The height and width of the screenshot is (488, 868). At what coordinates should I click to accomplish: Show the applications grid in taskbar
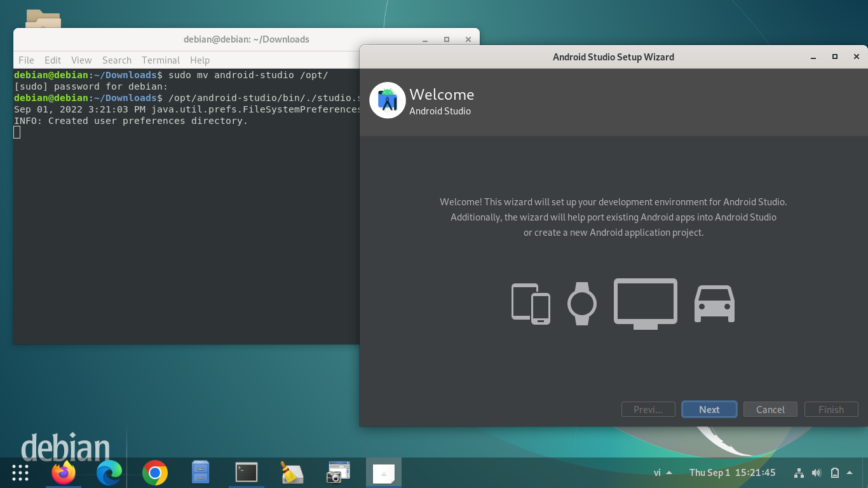(x=20, y=473)
